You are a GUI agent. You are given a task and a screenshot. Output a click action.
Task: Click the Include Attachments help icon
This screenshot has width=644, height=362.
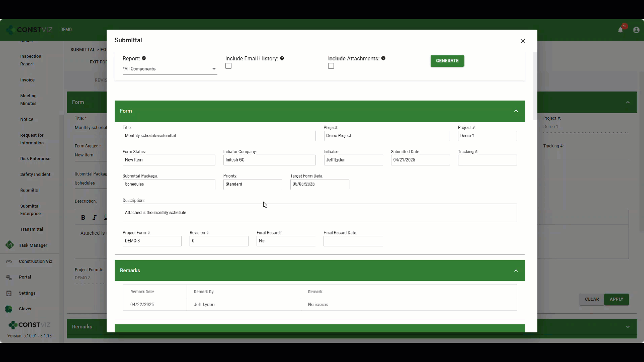point(383,59)
